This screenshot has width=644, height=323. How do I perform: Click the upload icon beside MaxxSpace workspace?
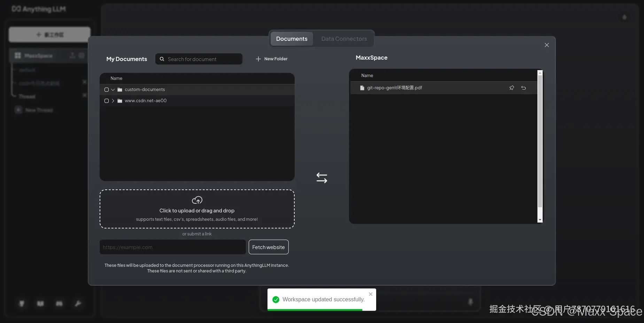(x=72, y=55)
